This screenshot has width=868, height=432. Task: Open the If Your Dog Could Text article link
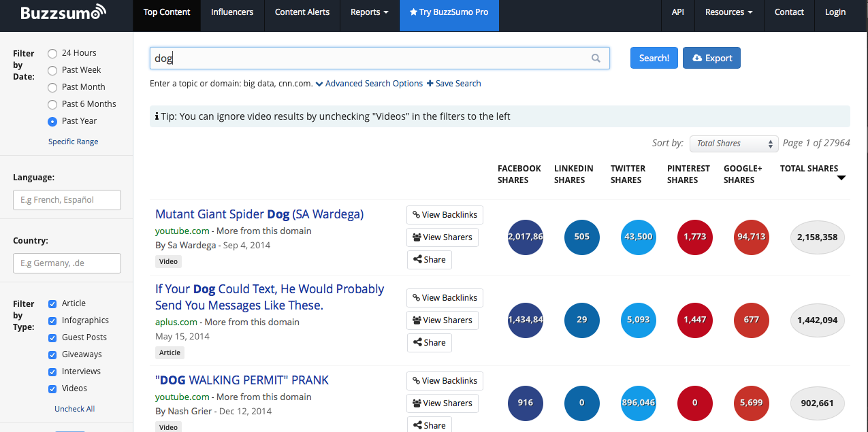pos(270,297)
